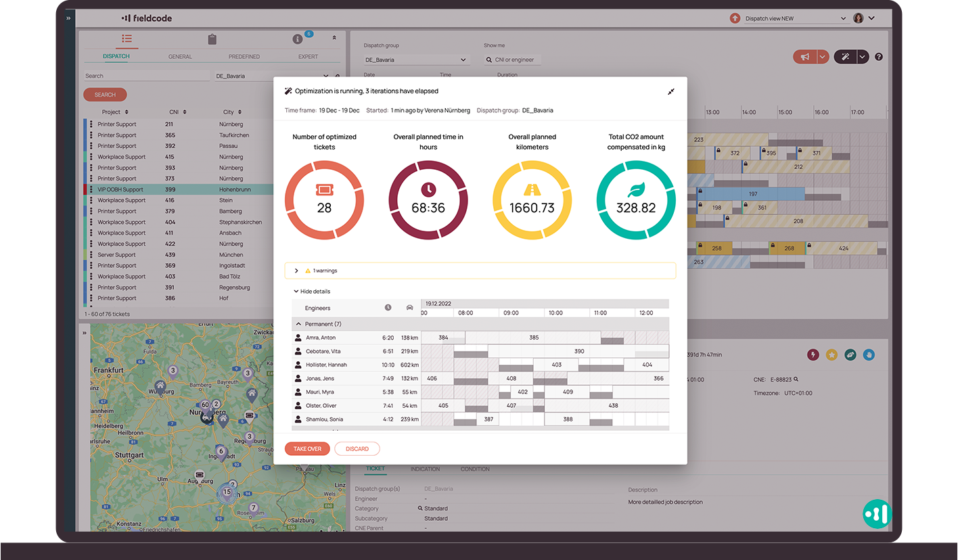Click the megaphone announcement icon
Image resolution: width=958 pixels, height=560 pixels.
coord(806,56)
